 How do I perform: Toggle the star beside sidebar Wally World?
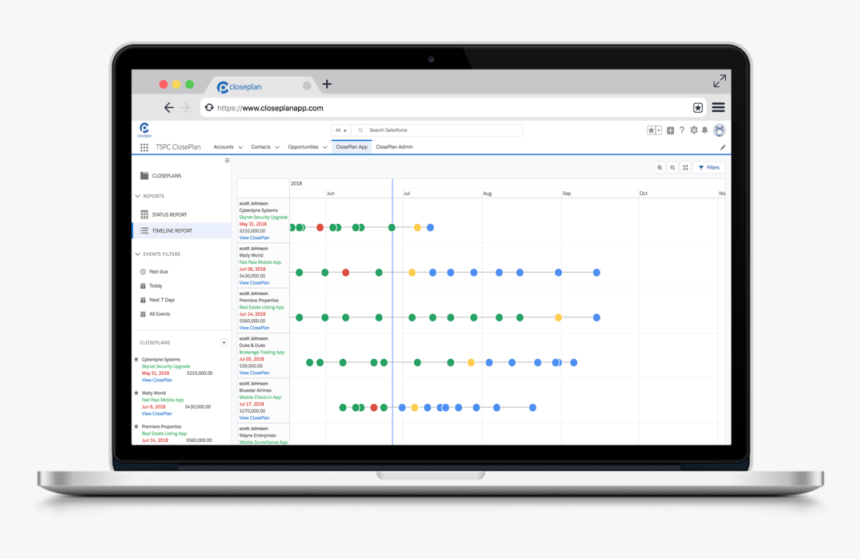137,393
